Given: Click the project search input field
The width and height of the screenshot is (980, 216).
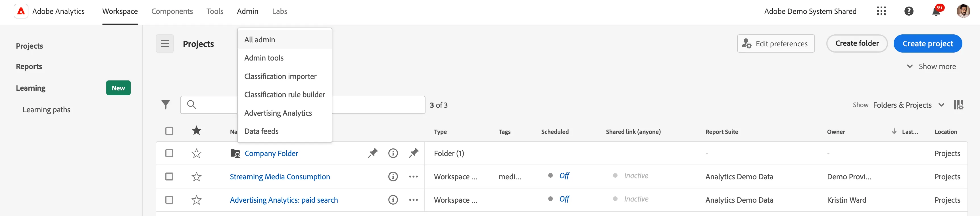Looking at the screenshot, I should click(303, 105).
